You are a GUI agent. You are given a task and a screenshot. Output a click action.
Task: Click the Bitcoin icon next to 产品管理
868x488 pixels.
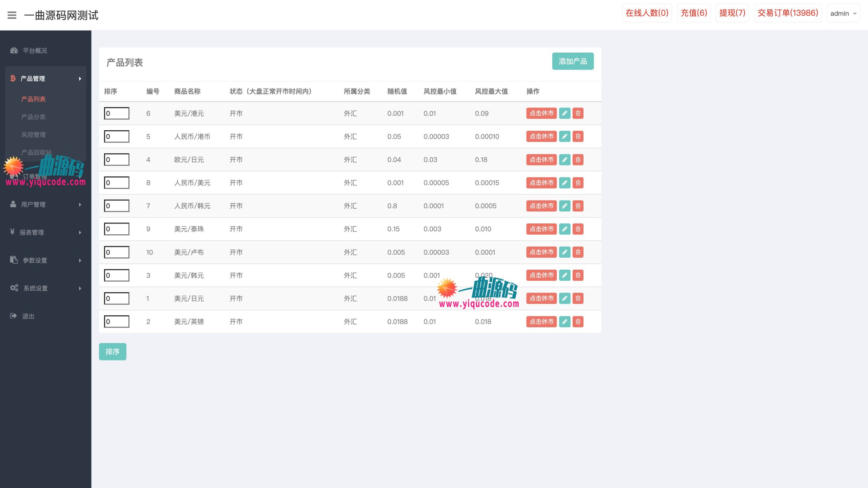[x=13, y=79]
